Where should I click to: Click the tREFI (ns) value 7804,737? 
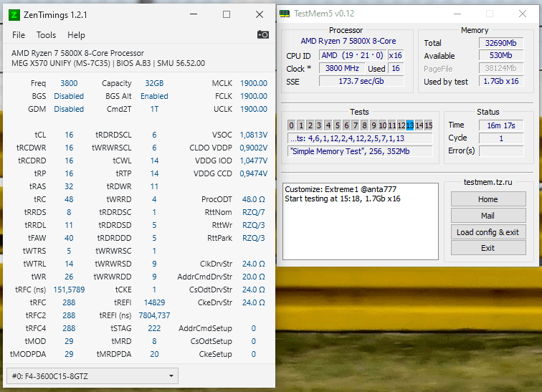click(x=154, y=315)
